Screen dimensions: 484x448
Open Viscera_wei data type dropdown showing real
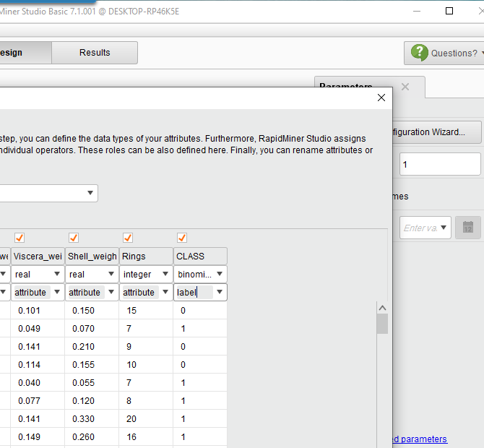pyautogui.click(x=38, y=274)
